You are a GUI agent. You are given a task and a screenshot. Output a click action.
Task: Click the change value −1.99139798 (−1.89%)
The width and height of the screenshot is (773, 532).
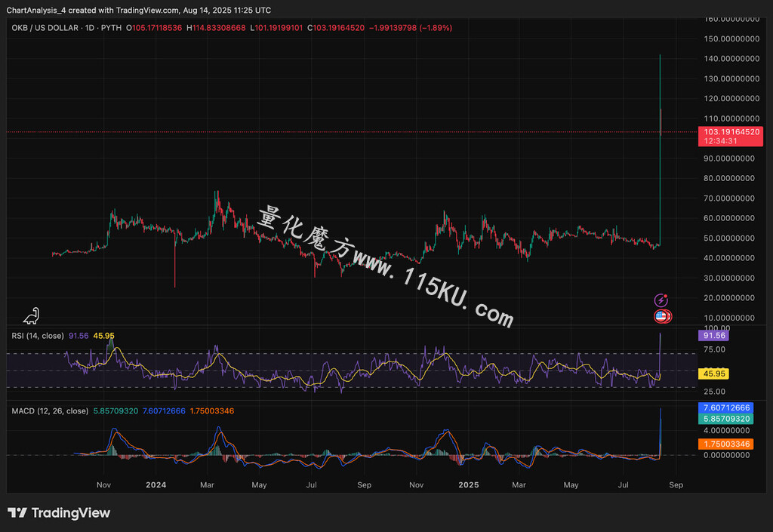pos(411,28)
